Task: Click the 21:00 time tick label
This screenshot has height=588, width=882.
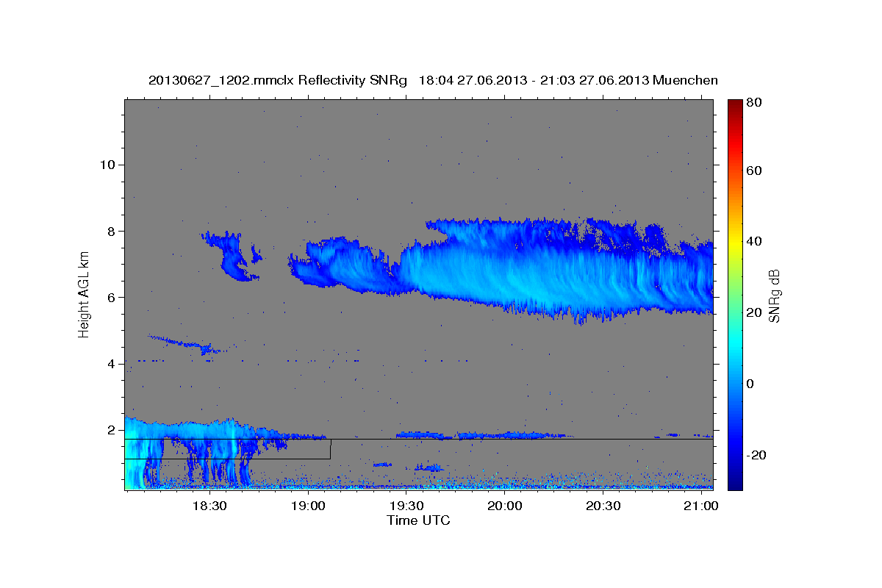Action: 702,506
